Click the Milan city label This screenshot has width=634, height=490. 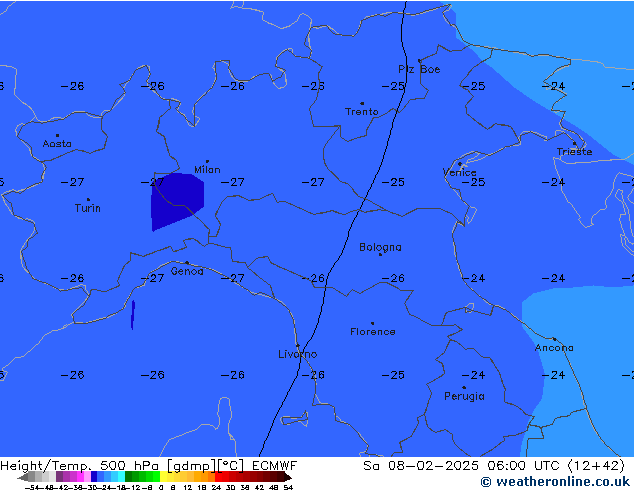pyautogui.click(x=207, y=169)
